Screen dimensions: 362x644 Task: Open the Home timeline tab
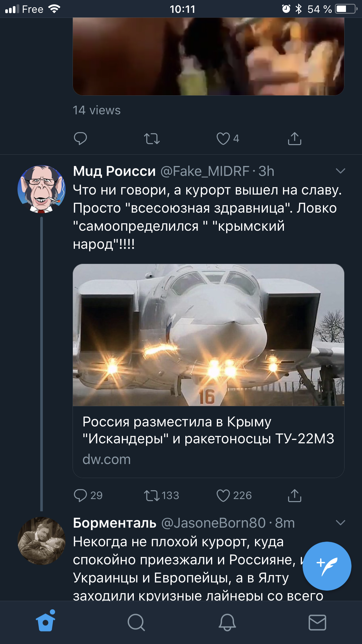click(x=45, y=622)
